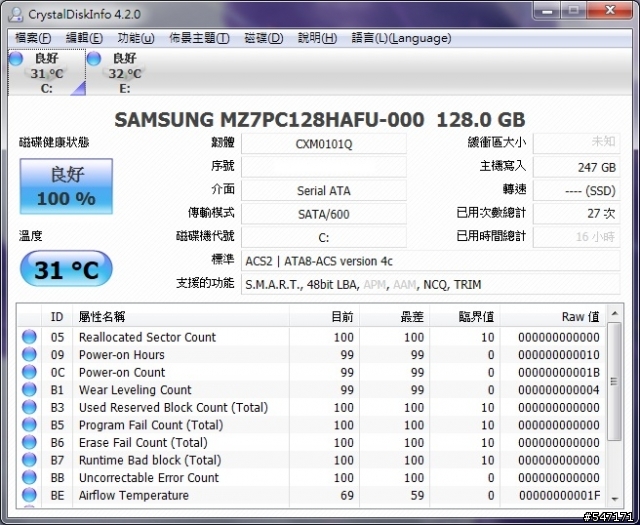Click raw value 00000000001B of Power-on Count
Viewport: 640px width, 525px height.
(x=559, y=372)
